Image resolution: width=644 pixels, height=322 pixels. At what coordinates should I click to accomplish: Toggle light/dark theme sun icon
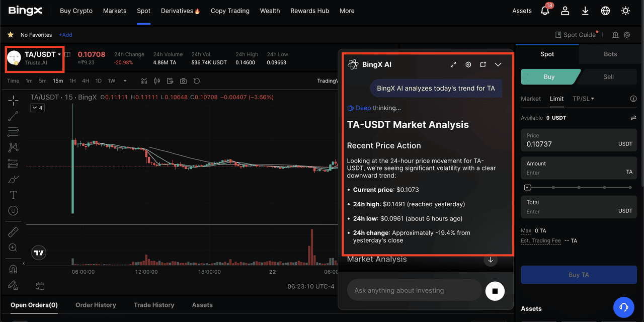(x=625, y=11)
